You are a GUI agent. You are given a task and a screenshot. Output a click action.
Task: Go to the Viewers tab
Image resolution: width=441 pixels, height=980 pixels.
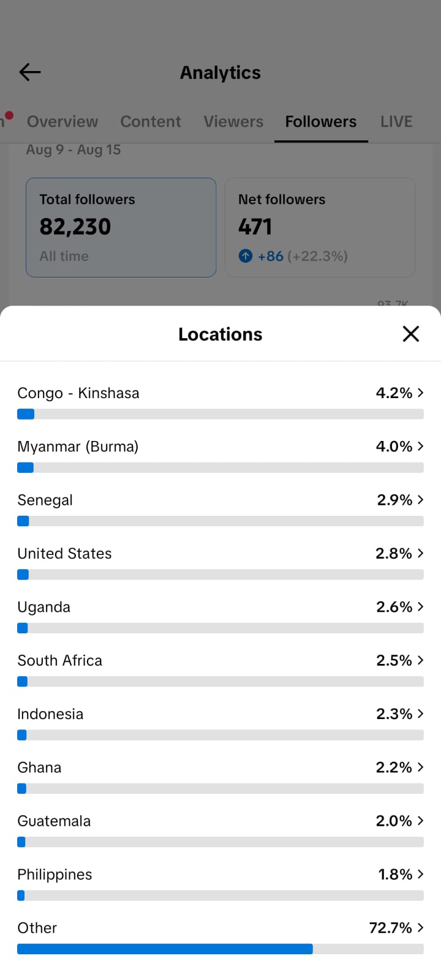click(x=233, y=121)
